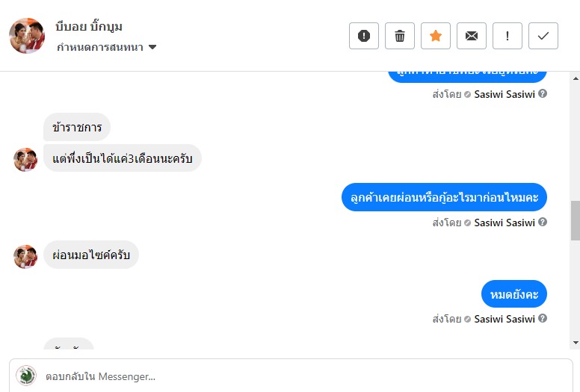
Task: Open กำหนดการสนทนา dropdown
Action: 107,47
